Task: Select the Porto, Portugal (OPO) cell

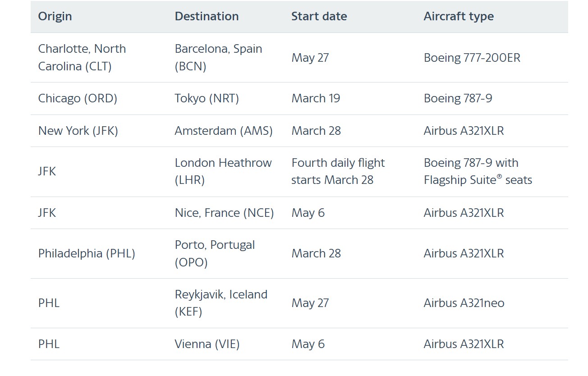Action: pos(215,253)
